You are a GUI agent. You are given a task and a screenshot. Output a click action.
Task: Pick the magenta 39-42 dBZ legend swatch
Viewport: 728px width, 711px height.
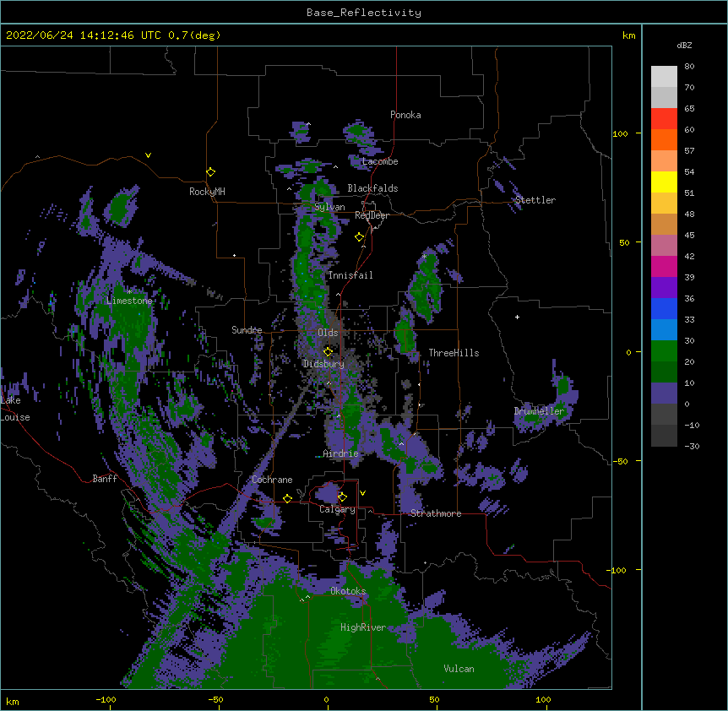pyautogui.click(x=664, y=267)
